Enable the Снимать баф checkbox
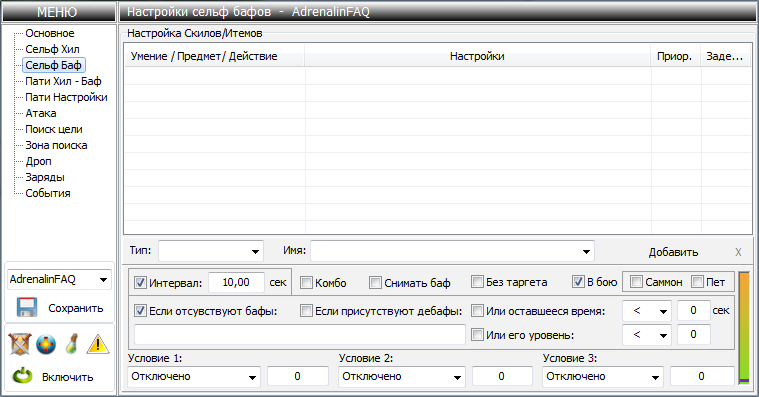This screenshot has height=397, width=759. click(x=375, y=283)
